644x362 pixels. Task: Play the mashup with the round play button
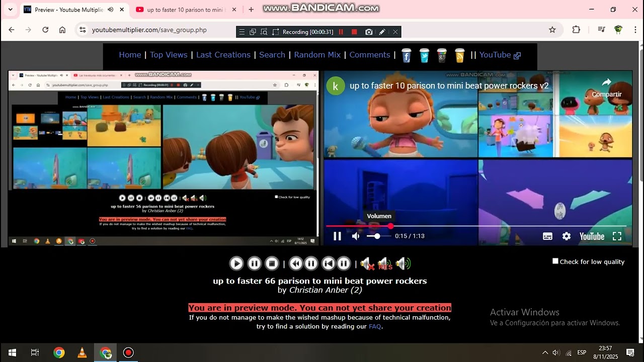pyautogui.click(x=236, y=263)
